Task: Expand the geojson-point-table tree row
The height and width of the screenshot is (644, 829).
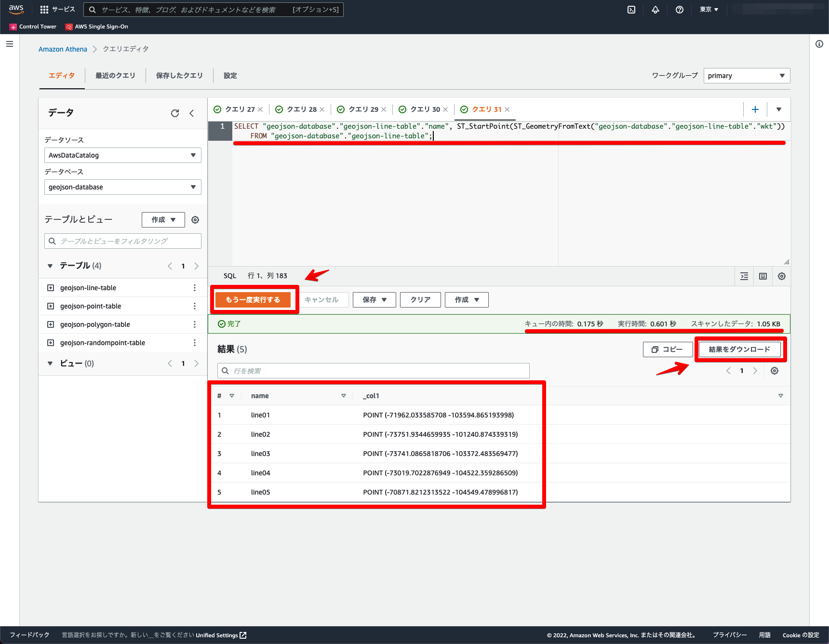Action: point(51,306)
